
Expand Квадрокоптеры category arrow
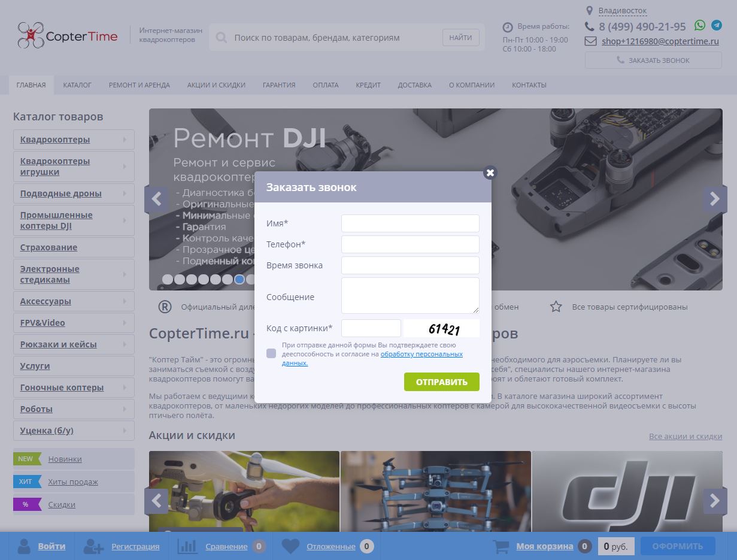[x=125, y=140]
